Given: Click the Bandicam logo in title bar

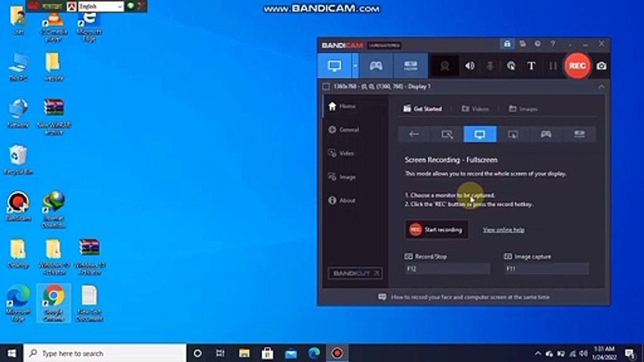Looking at the screenshot, I should click(342, 45).
